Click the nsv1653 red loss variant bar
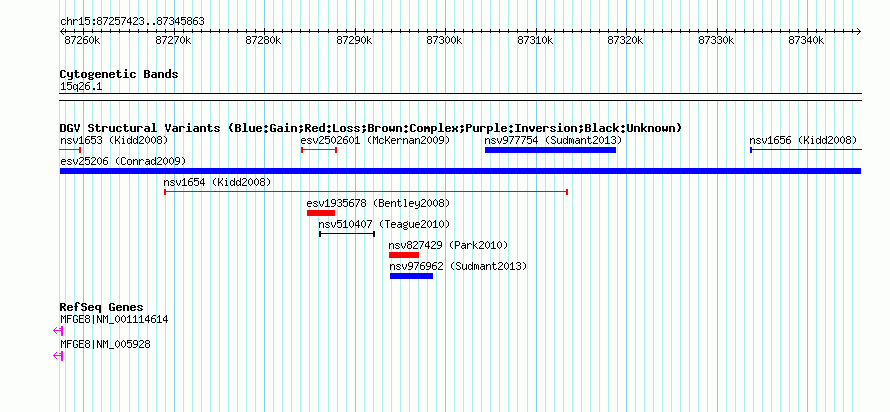890x412 pixels. pos(70,150)
